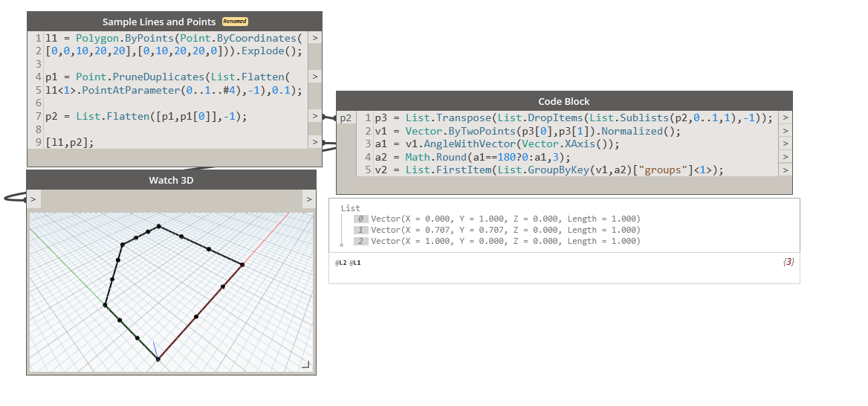Image resolution: width=868 pixels, height=406 pixels.
Task: Click inside the Watch 3D viewport
Action: point(171,292)
